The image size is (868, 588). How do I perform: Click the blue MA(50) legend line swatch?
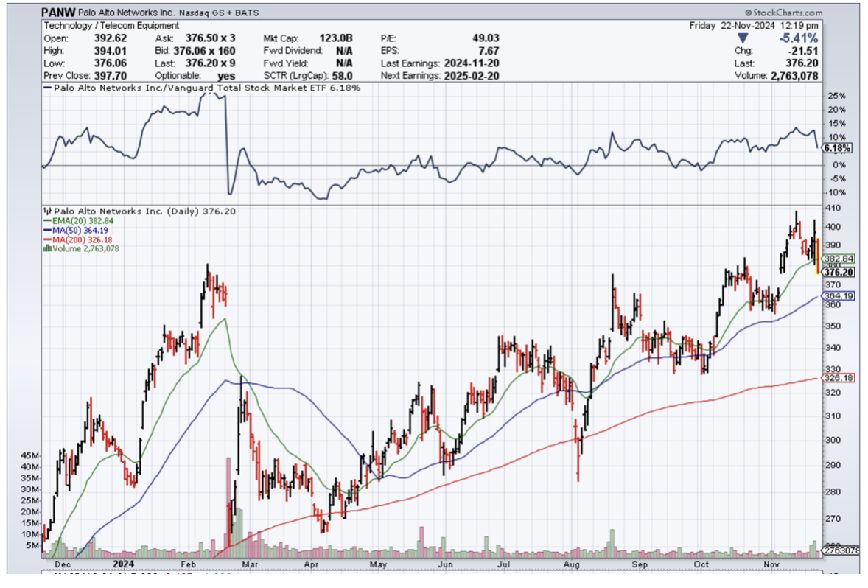pos(47,230)
